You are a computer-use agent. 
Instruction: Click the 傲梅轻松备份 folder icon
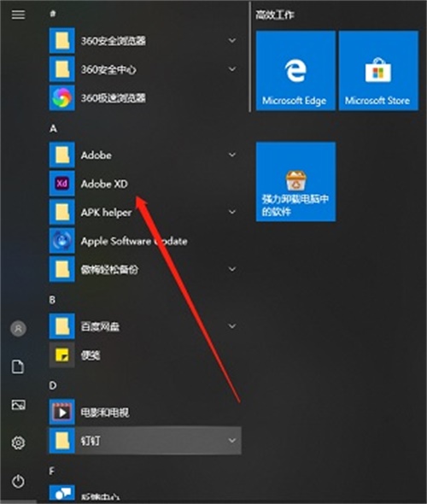(x=62, y=269)
